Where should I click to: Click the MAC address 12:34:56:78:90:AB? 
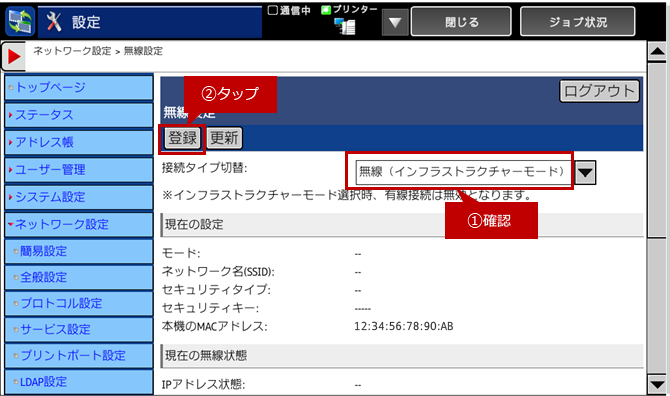pyautogui.click(x=403, y=327)
